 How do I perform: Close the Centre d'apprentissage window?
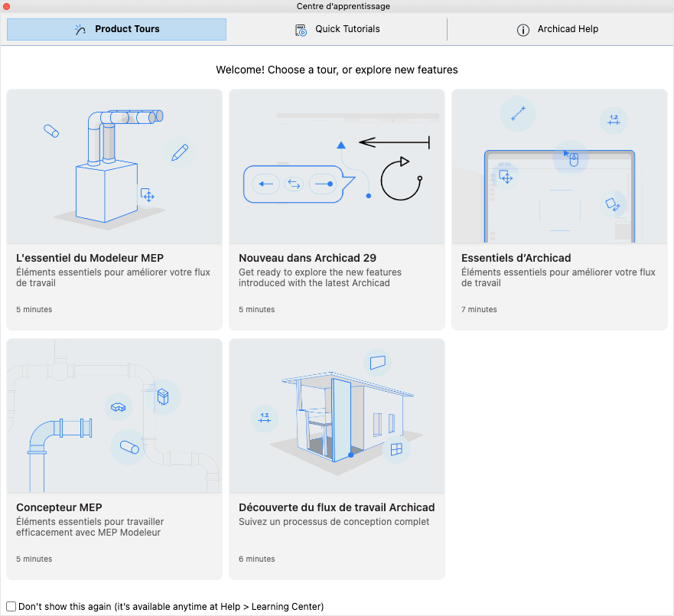point(6,6)
